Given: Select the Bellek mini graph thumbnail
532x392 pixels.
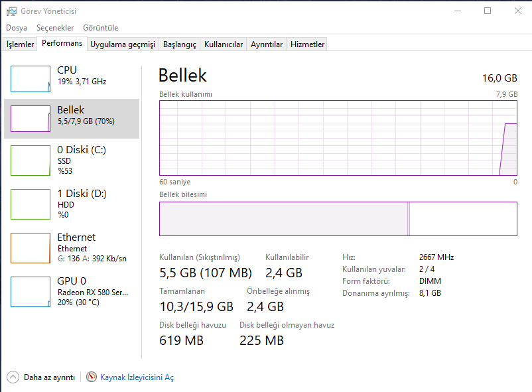Looking at the screenshot, I should (x=31, y=119).
